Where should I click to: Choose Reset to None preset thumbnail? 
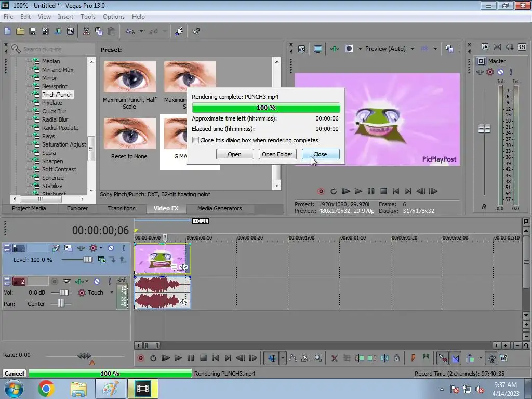[129, 134]
